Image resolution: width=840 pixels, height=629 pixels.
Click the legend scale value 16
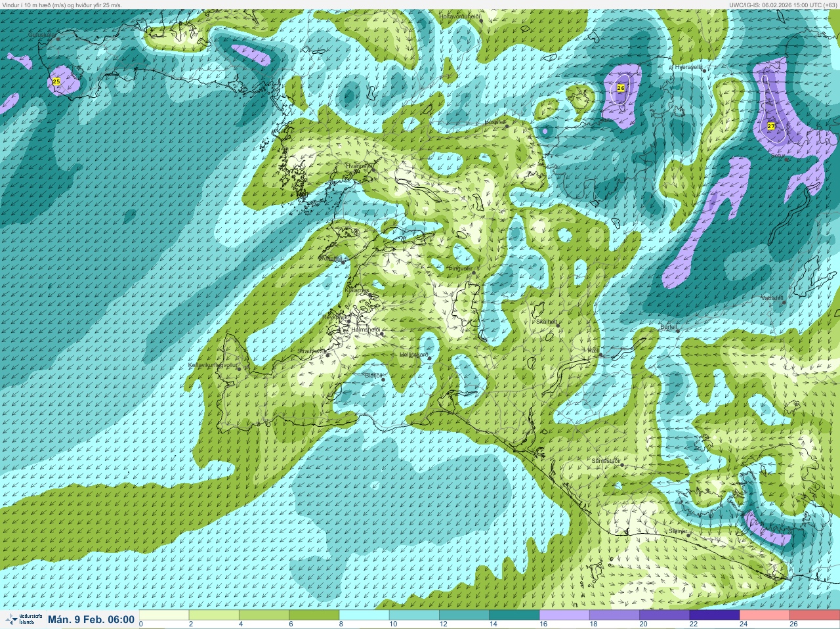pyautogui.click(x=543, y=624)
